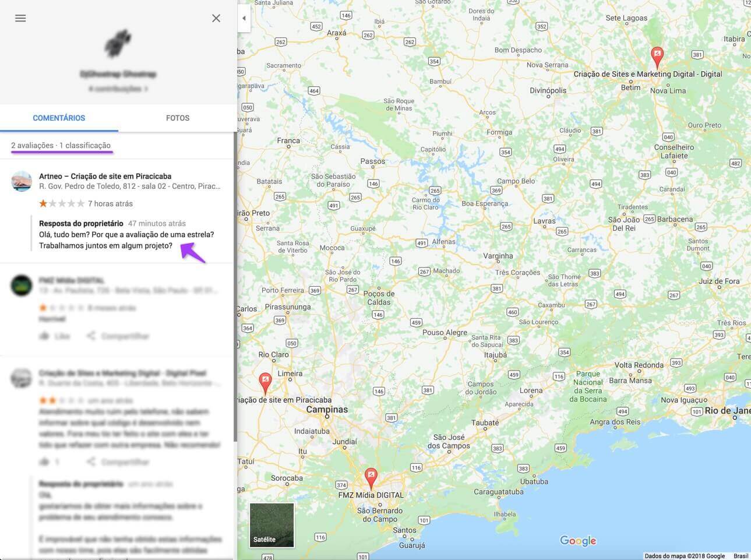Share the Digital Pixel review
Viewport: 751px width, 560px height.
tap(118, 462)
